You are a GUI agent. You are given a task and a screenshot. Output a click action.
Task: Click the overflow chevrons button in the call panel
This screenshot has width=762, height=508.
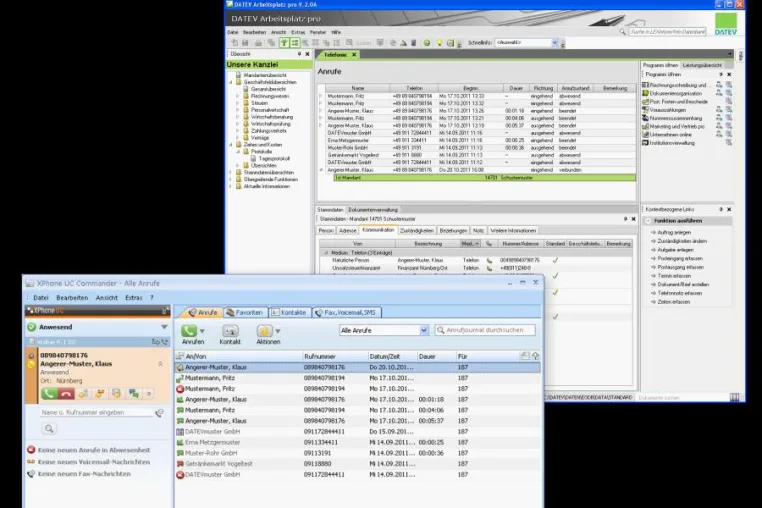click(149, 394)
